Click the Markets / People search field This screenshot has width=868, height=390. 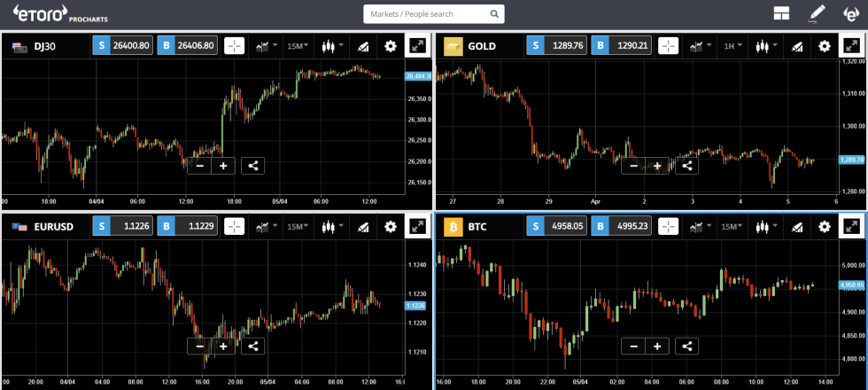tap(433, 14)
